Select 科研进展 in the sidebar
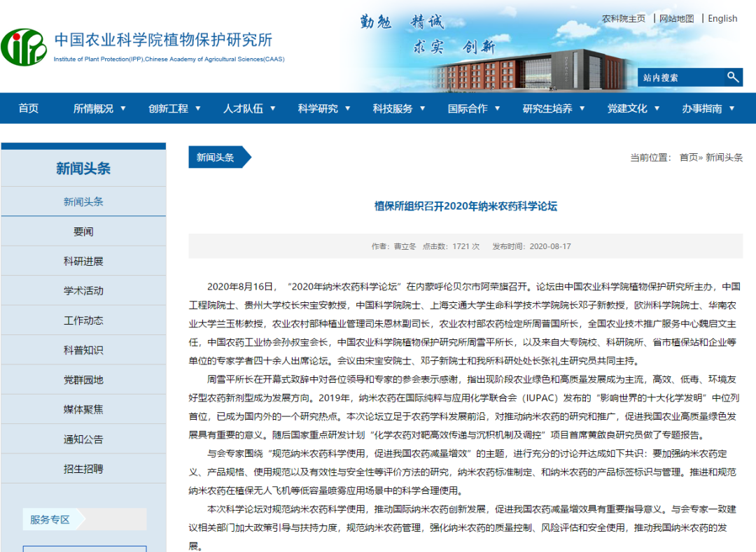Viewport: 756px width, 552px height. click(83, 261)
